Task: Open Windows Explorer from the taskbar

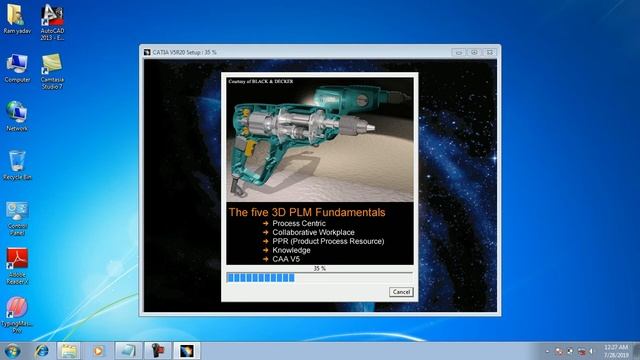Action: tap(69, 351)
